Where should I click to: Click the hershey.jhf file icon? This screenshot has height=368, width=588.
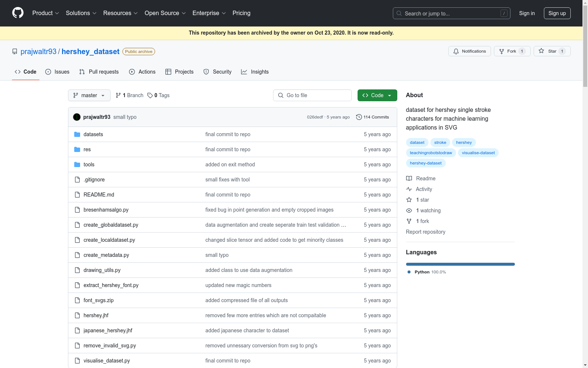click(77, 315)
